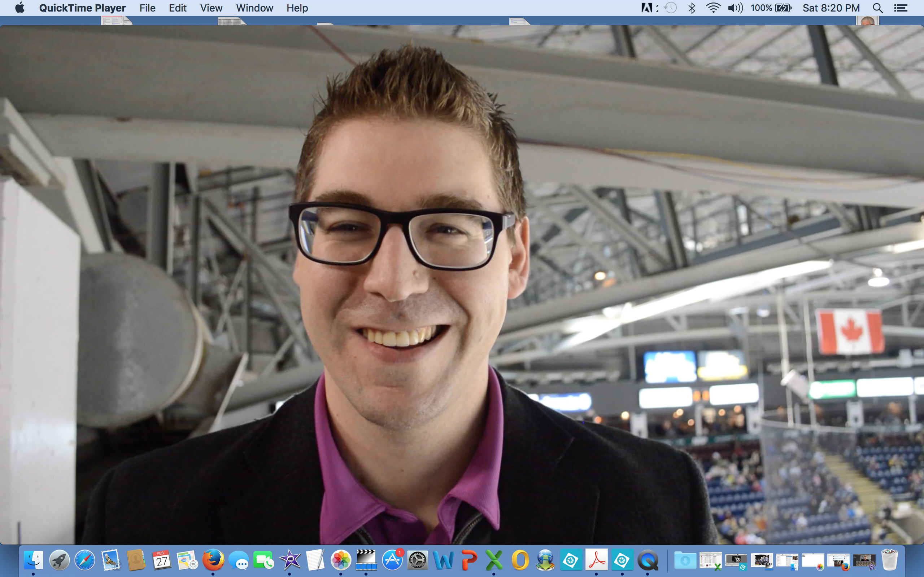Launch iMovie from the dock
924x577 pixels.
[289, 560]
